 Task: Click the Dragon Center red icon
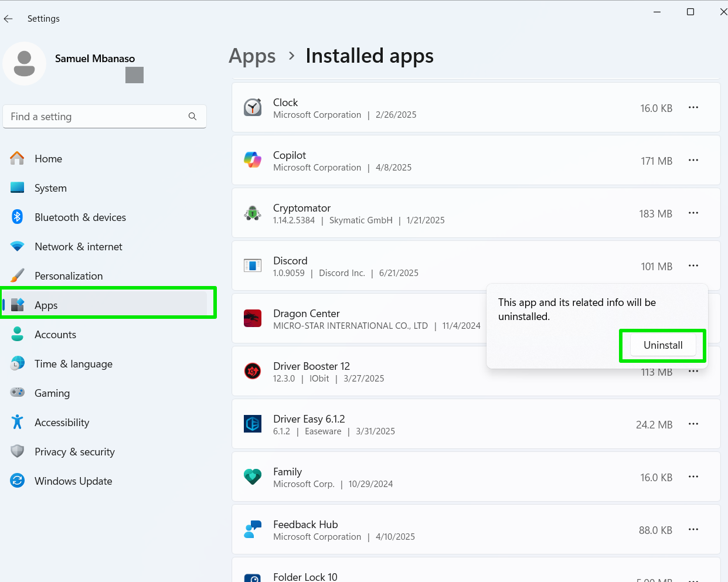(253, 318)
